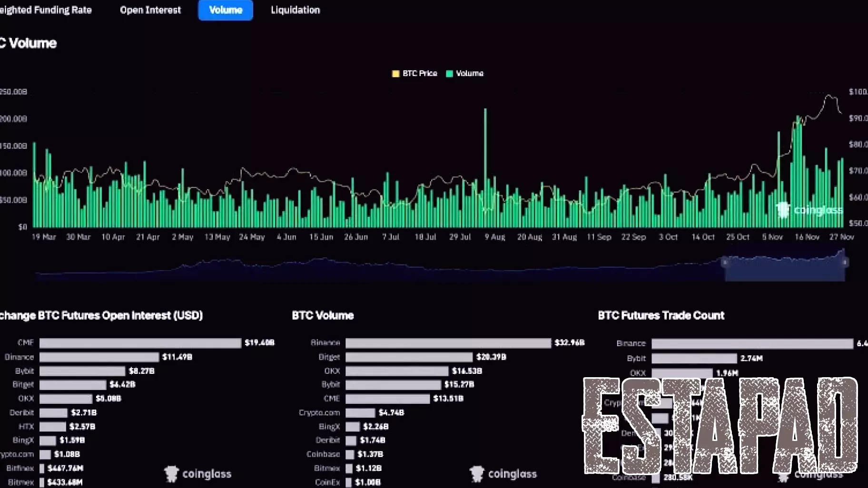Click the '27 Nov' x-axis label

(x=841, y=237)
